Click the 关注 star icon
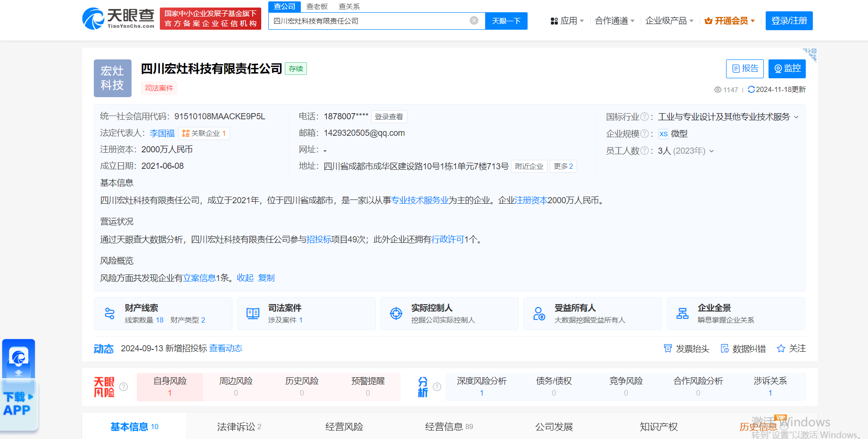Viewport: 868px width, 439px height. point(781,348)
